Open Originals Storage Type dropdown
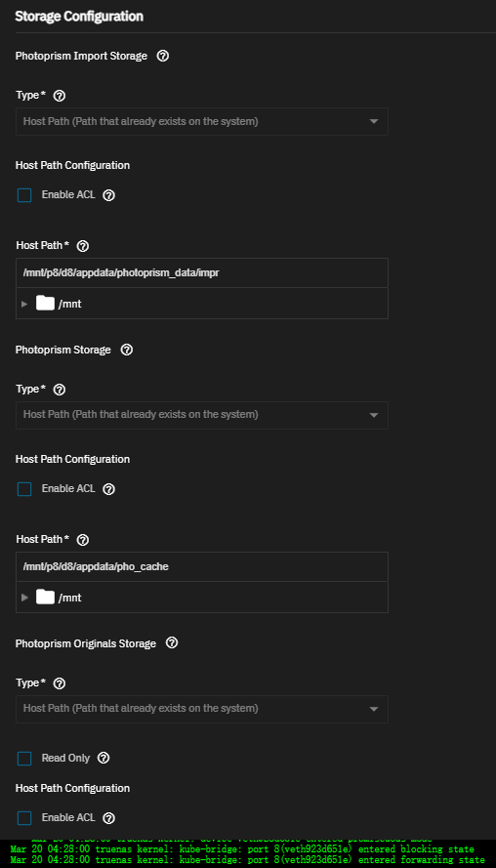496x868 pixels. (x=202, y=709)
